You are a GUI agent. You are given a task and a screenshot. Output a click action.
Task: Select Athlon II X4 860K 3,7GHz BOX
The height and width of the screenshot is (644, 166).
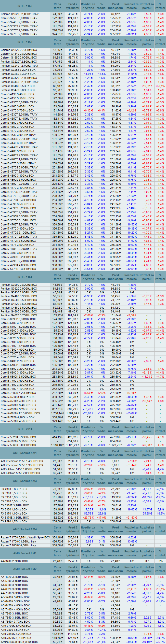(19, 642)
